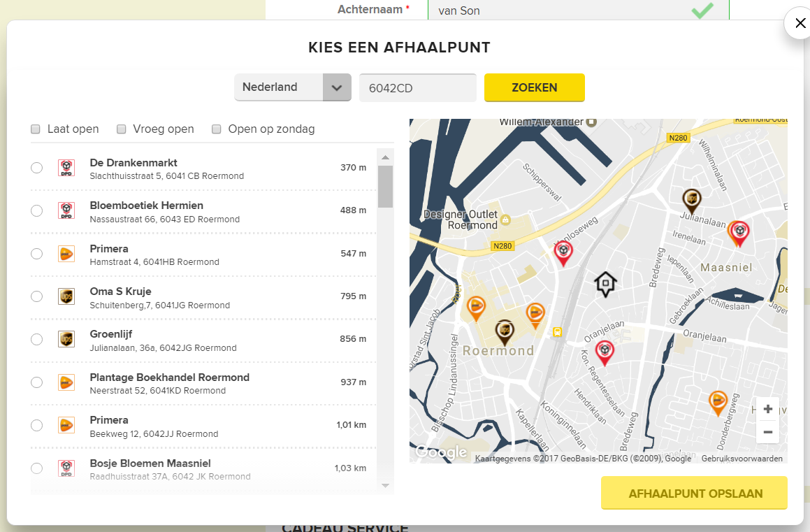Click DPD map pin near Oranjelaan
810x532 pixels.
pos(605,353)
